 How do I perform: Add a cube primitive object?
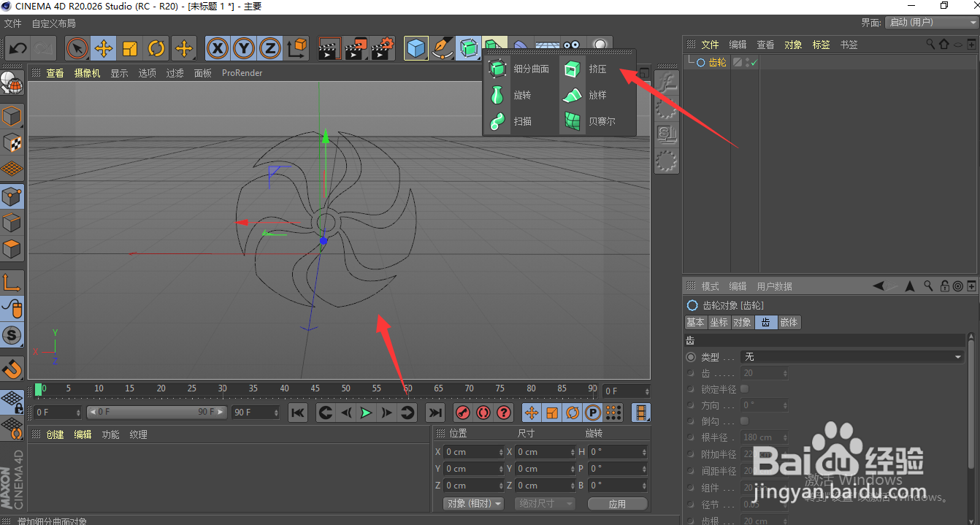416,49
